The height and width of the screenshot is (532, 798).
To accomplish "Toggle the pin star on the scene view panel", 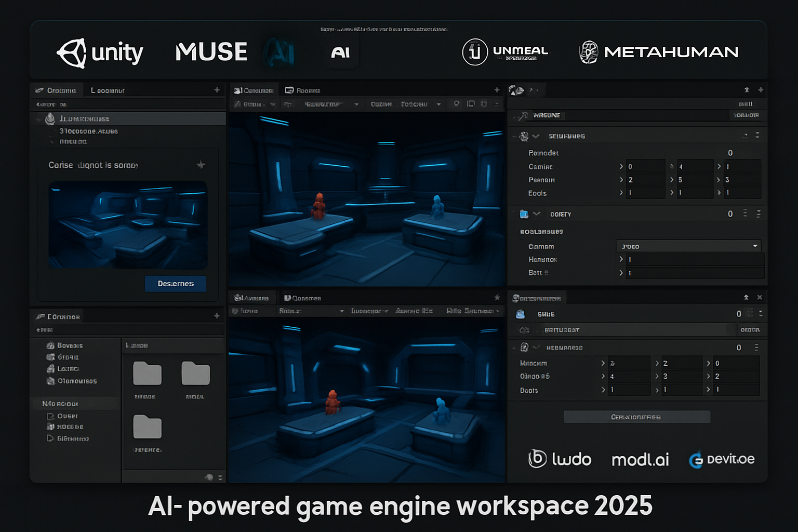I will 497,297.
